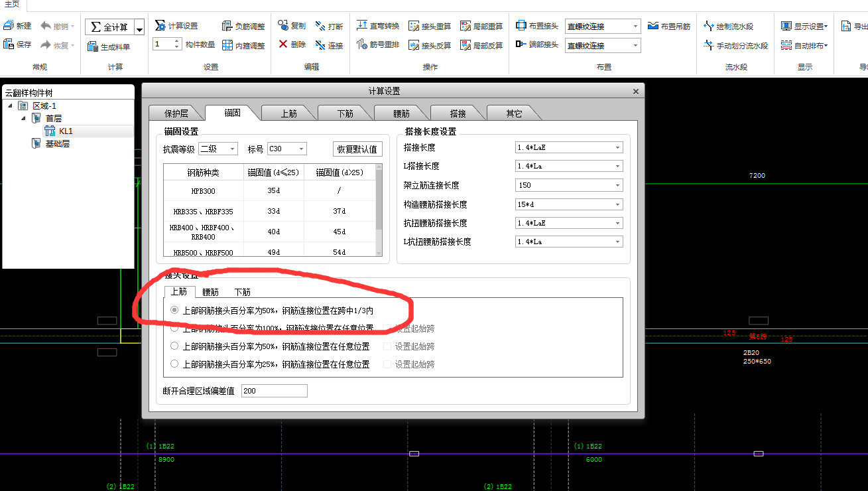Open the 显示设置 dropdown menu
868x491 pixels.
[804, 26]
